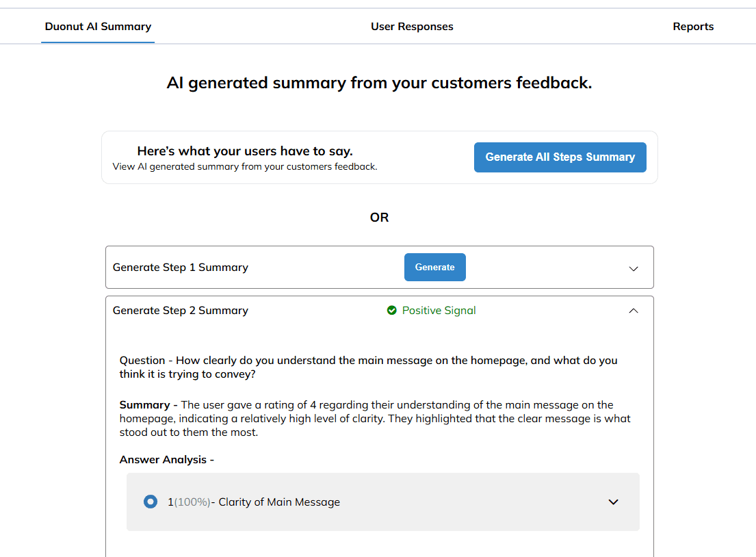Click the "Here's what your users have to say" heading
756x557 pixels.
(245, 151)
